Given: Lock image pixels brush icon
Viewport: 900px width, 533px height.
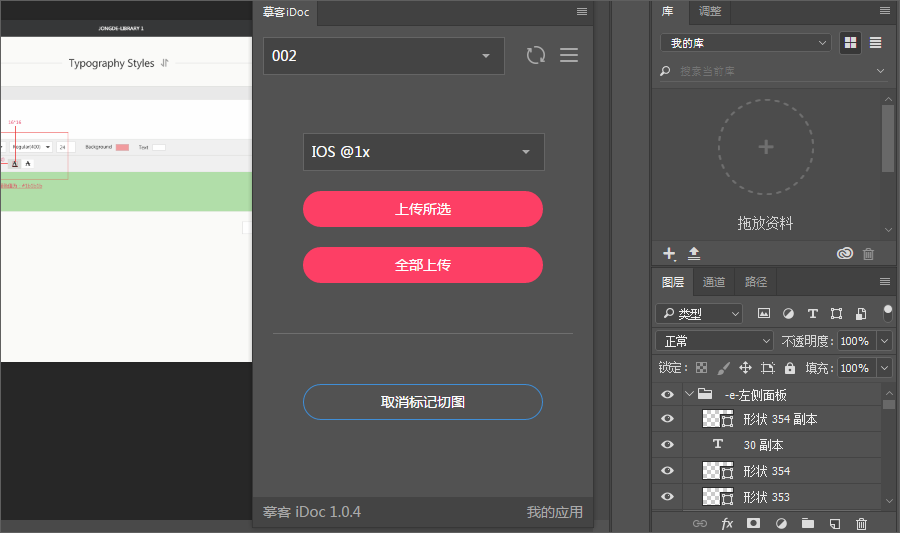Looking at the screenshot, I should point(723,368).
